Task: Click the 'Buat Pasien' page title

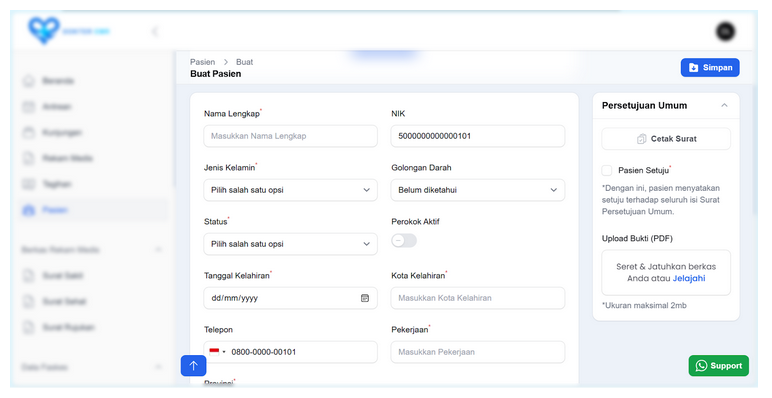Action: pos(216,74)
